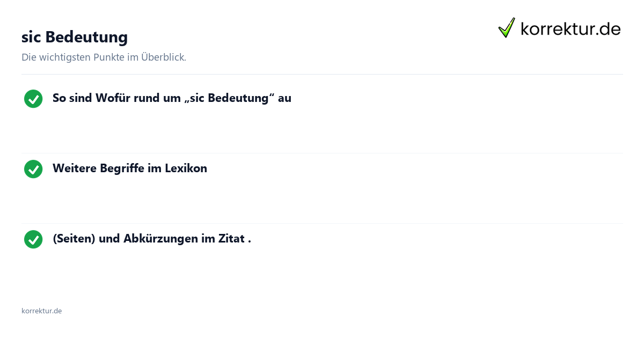Open "Weitere Begriffe im Lexikon" entry

pyautogui.click(x=130, y=168)
